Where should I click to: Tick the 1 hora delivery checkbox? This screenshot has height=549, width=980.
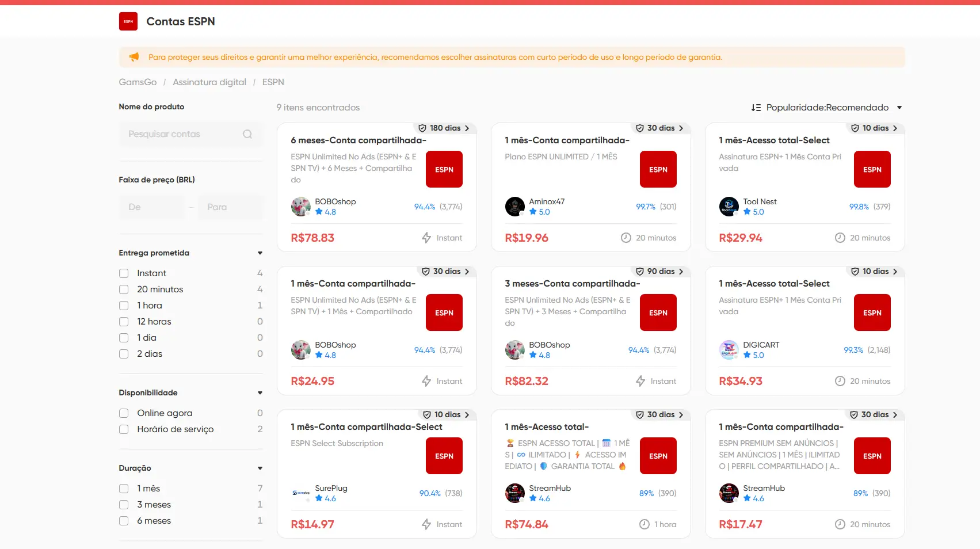[x=124, y=306]
